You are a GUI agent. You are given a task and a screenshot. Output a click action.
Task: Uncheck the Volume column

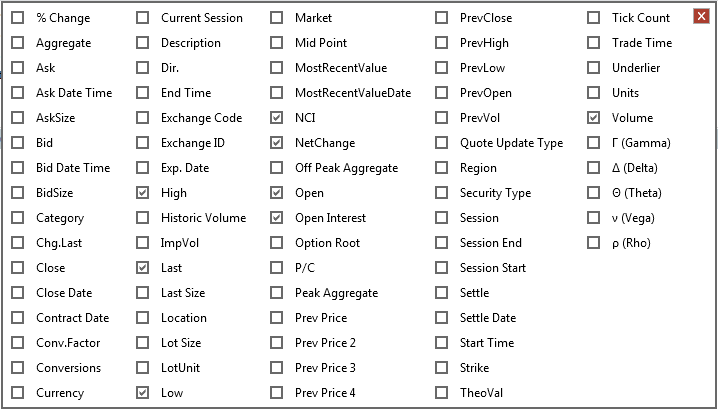tap(593, 118)
